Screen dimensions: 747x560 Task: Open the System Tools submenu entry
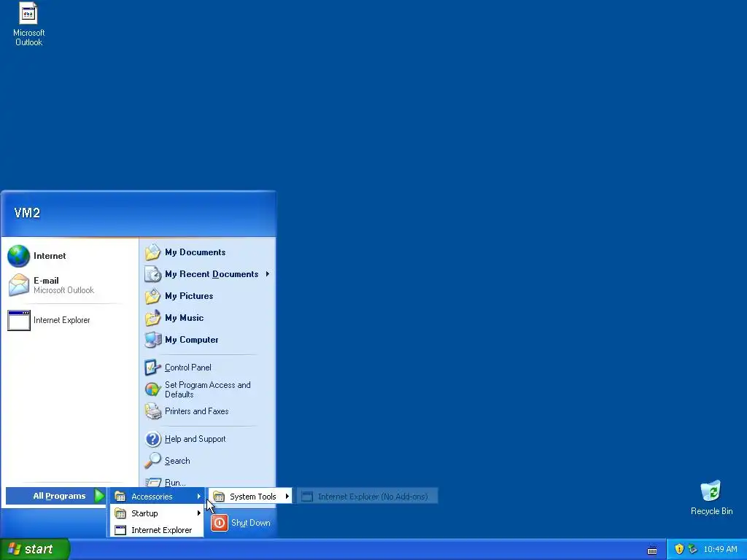point(251,497)
